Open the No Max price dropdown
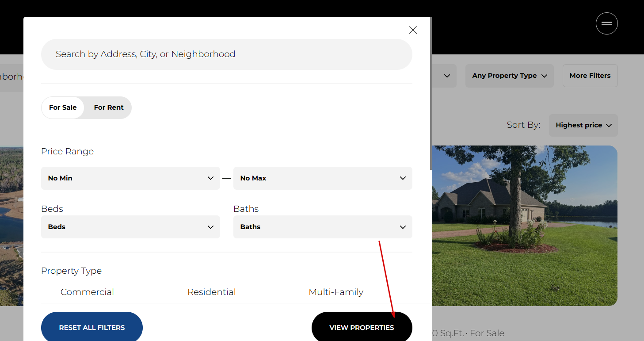The height and width of the screenshot is (341, 644). (323, 178)
